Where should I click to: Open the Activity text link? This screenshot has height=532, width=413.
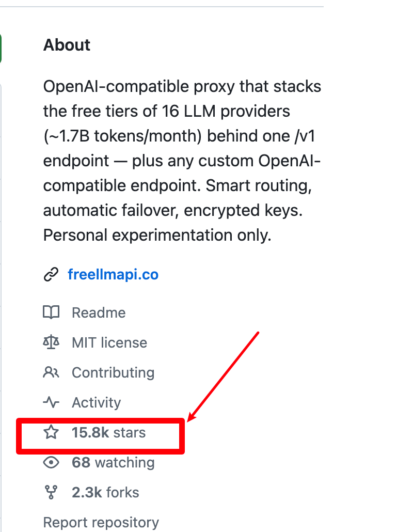[97, 403]
